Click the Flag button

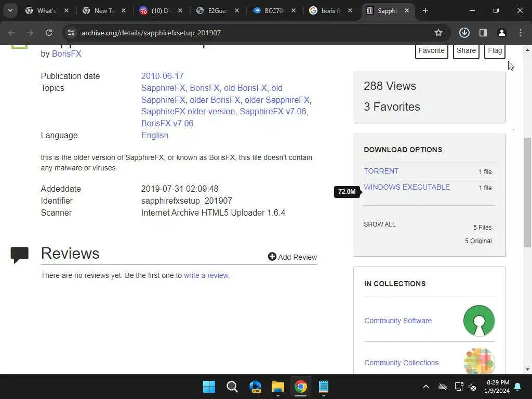pos(495,50)
